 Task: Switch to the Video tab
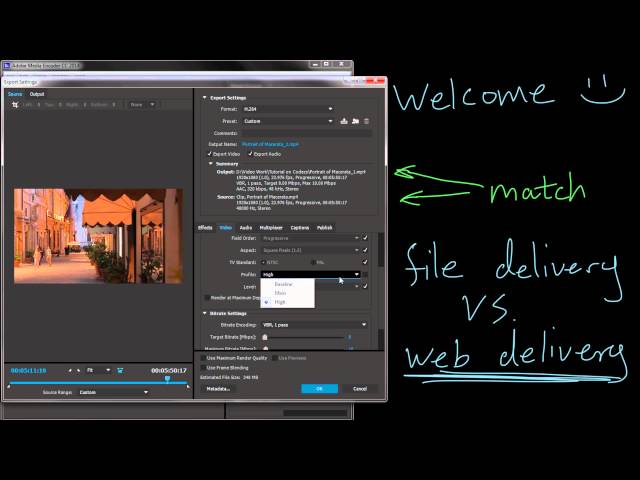tap(225, 228)
